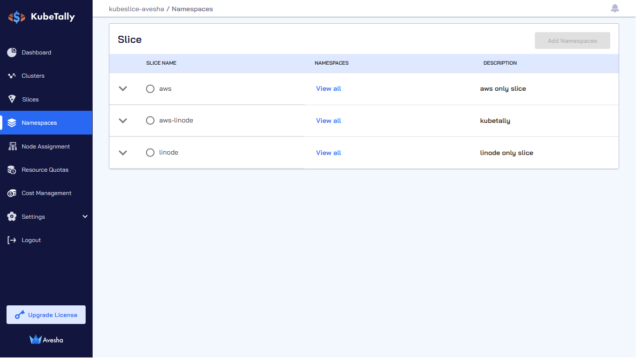Expand the aws-linode slice row chevron

pyautogui.click(x=123, y=121)
